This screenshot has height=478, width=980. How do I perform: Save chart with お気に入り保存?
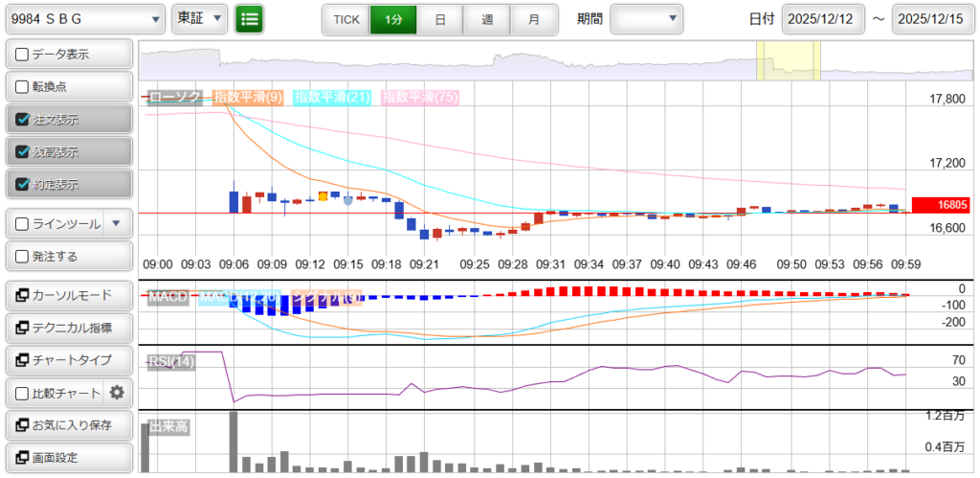tap(67, 424)
